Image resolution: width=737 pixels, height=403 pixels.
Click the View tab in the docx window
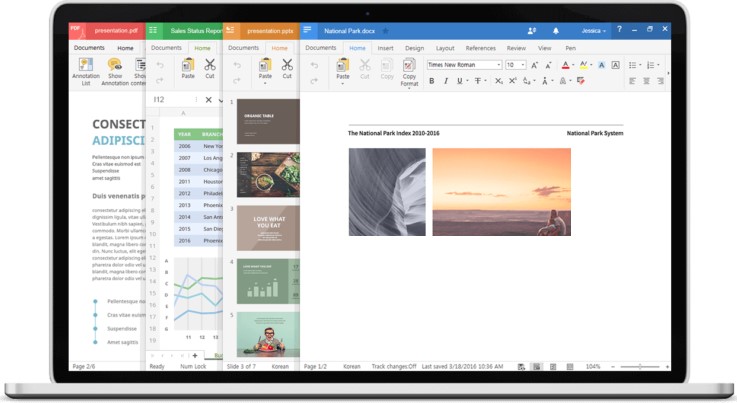click(544, 48)
